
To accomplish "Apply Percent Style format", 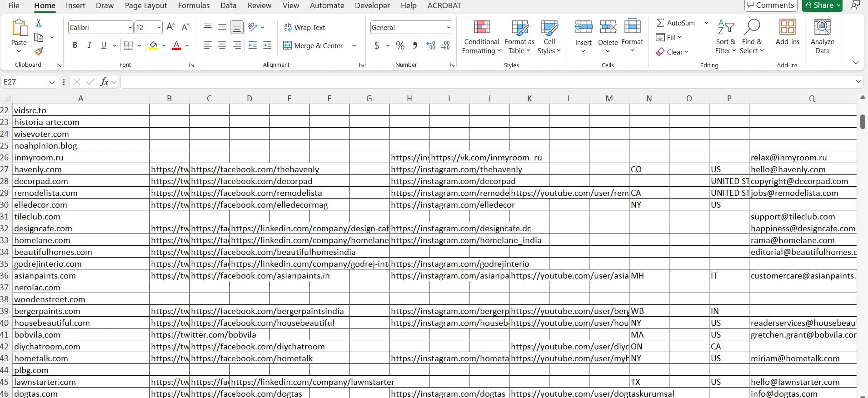I will pyautogui.click(x=400, y=45).
